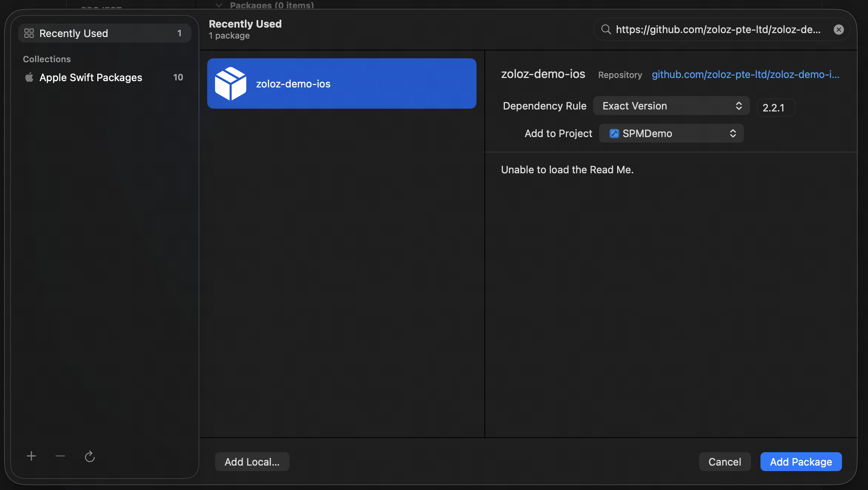Open the github.com/zoloz-pte-ltd repository link
868x490 pixels.
click(746, 74)
